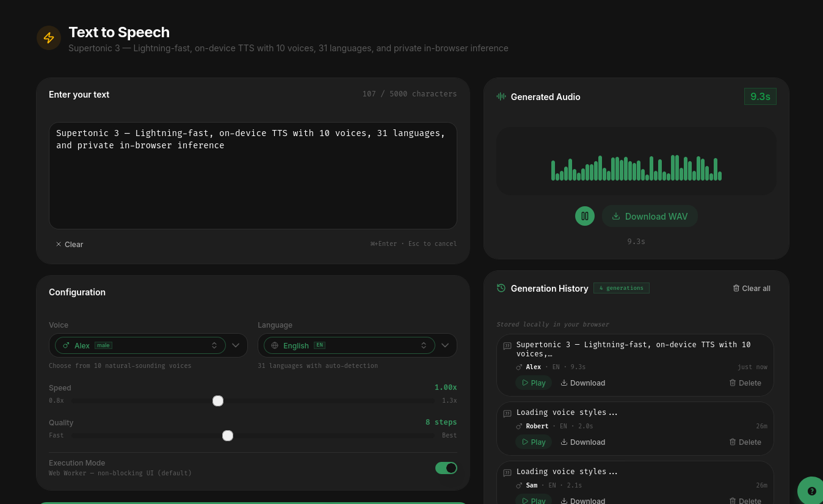Screen dimensions: 823x504
Task: Download the Alex history entry
Action: (x=583, y=383)
